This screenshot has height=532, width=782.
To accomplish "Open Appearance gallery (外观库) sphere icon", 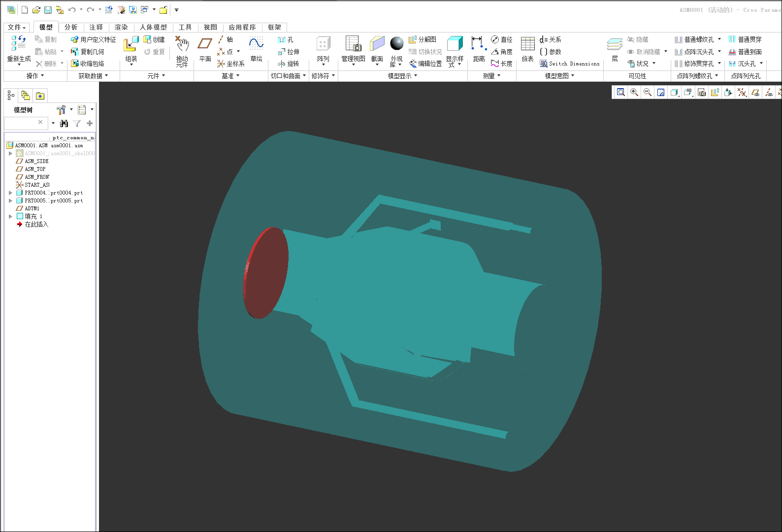I will click(396, 44).
